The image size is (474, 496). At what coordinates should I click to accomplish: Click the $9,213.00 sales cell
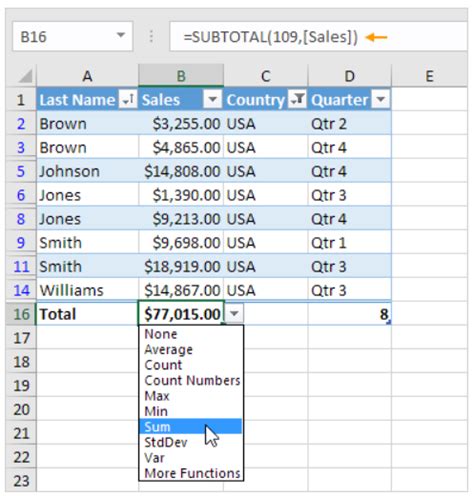click(x=181, y=219)
